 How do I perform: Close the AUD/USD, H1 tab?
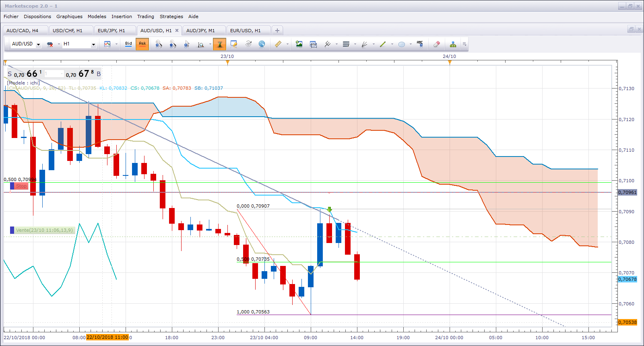(177, 31)
